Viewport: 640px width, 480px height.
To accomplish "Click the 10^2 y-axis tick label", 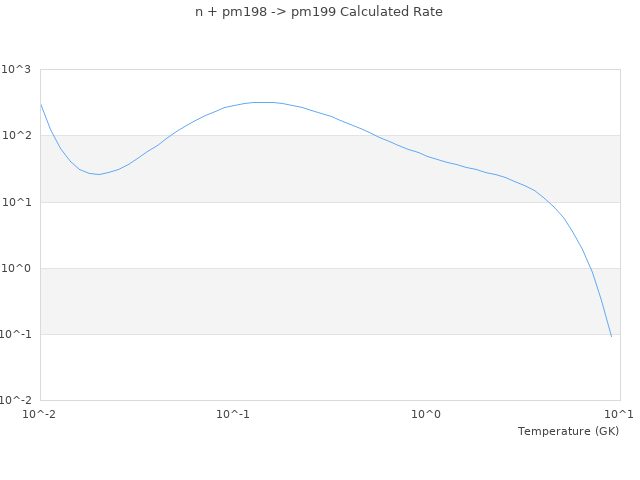I will 16,135.
